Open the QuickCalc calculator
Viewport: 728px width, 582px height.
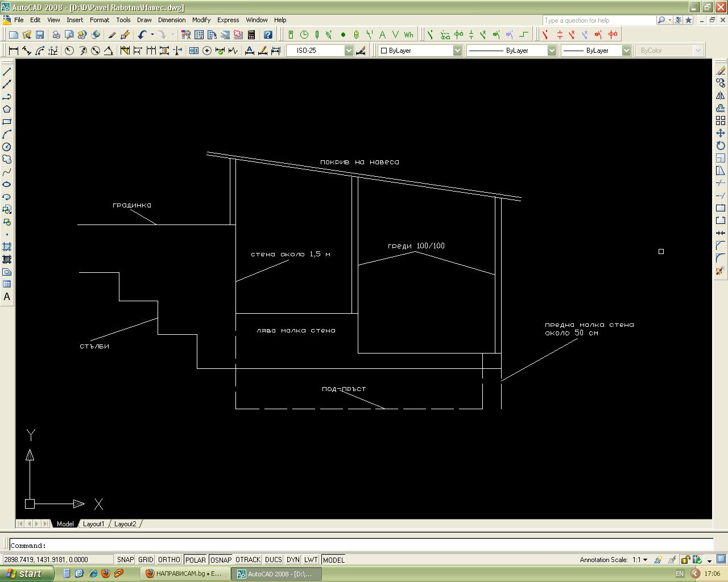coord(251,35)
